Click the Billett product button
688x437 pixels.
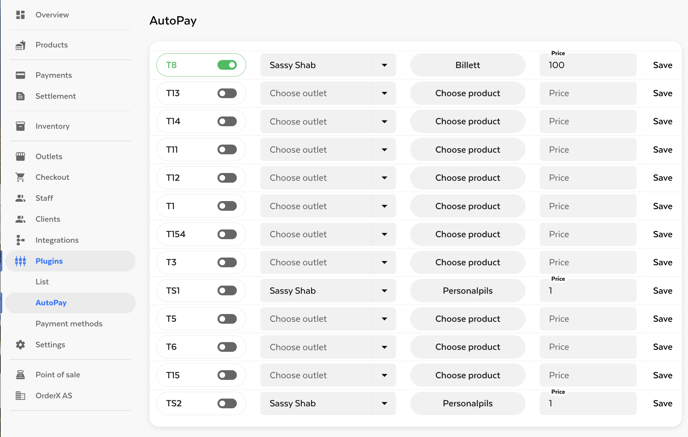(x=467, y=65)
